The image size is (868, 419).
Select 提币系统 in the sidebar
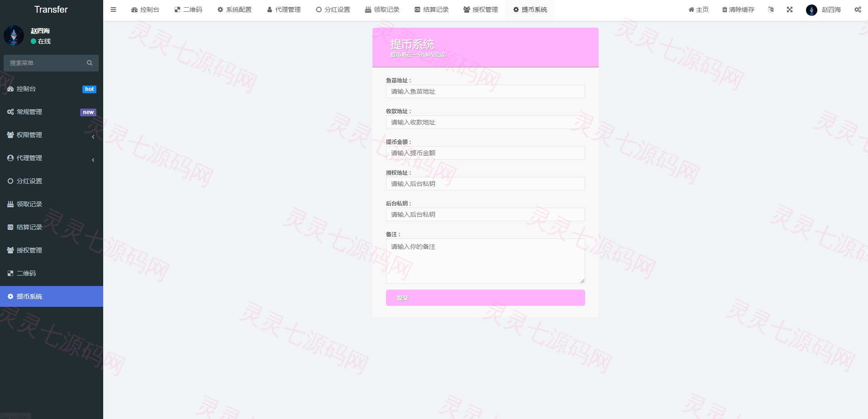tap(52, 296)
